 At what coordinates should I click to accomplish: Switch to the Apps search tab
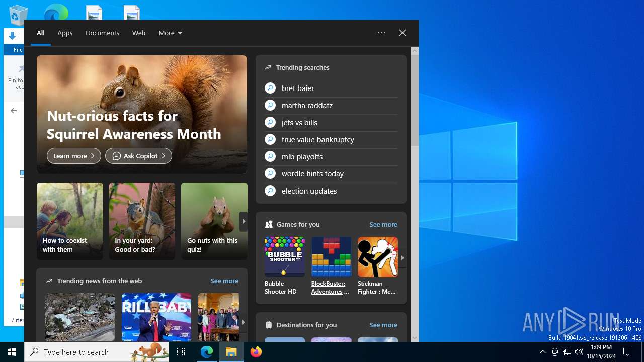point(65,33)
